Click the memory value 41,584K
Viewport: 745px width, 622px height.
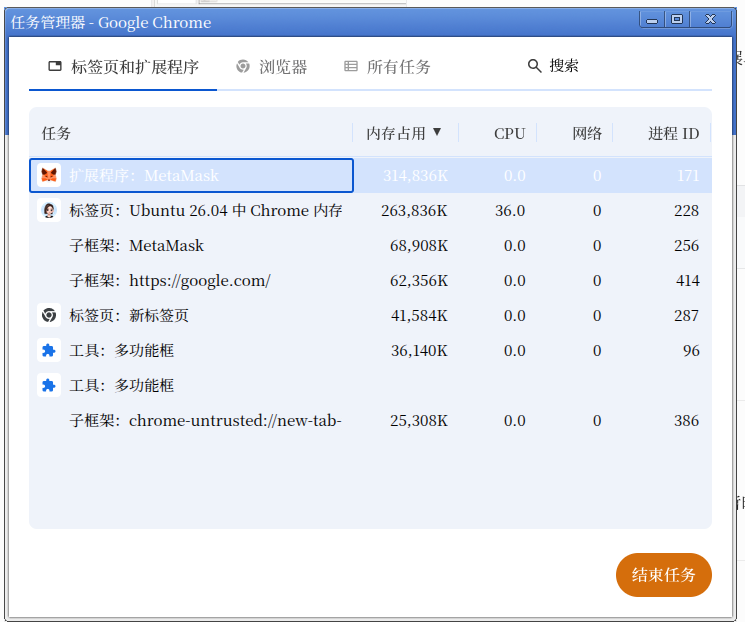[x=419, y=316]
